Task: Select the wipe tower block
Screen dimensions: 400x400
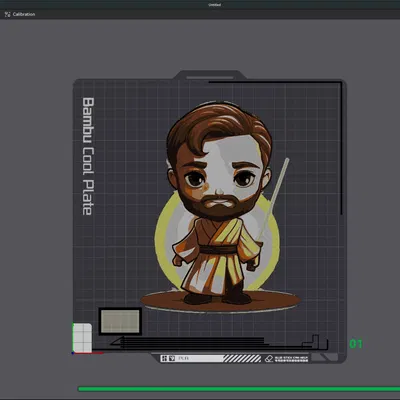Action: (120, 321)
